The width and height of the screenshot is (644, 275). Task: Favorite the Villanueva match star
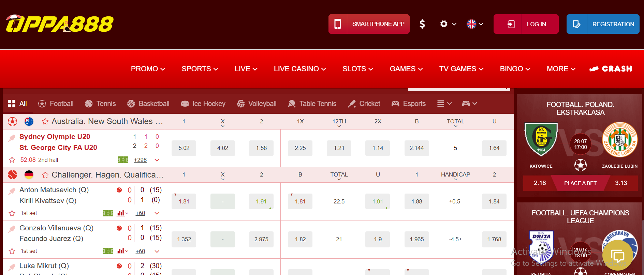tap(12, 251)
